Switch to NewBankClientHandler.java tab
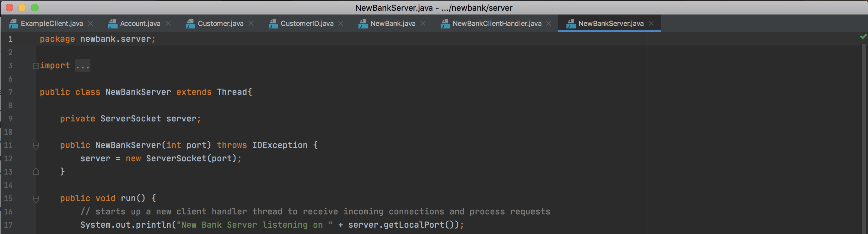The width and height of the screenshot is (868, 234). [497, 23]
